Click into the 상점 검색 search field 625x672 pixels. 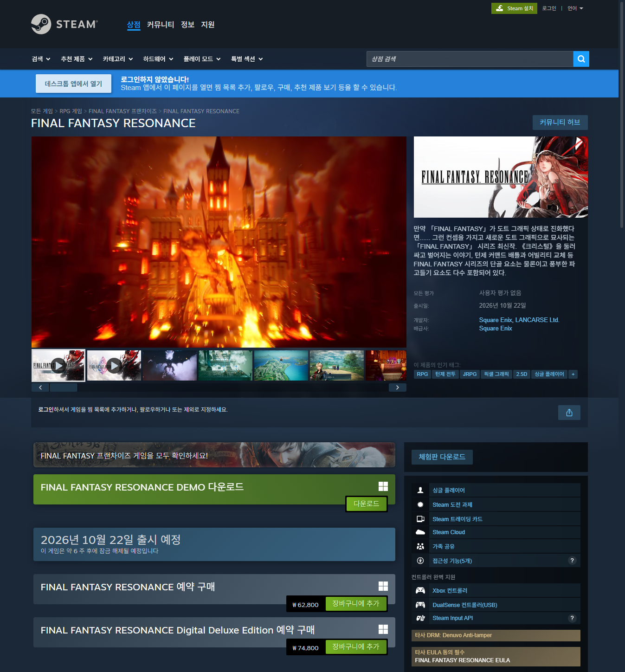(x=470, y=59)
